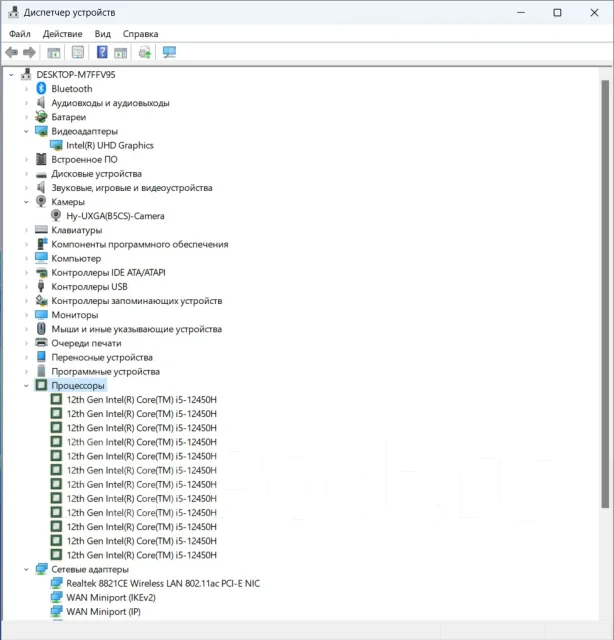Select Realtek 8821CE Wireless LAN adapter
The image size is (614, 640).
(x=163, y=583)
